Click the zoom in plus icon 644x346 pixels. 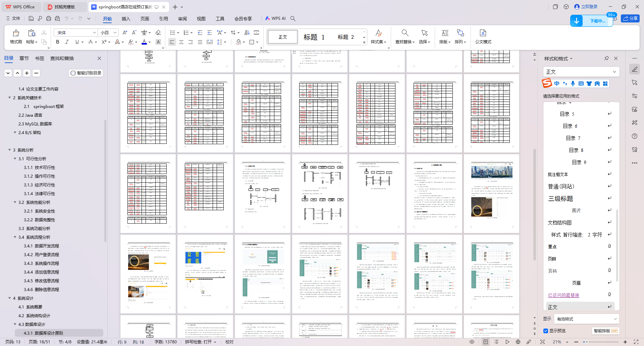click(625, 342)
